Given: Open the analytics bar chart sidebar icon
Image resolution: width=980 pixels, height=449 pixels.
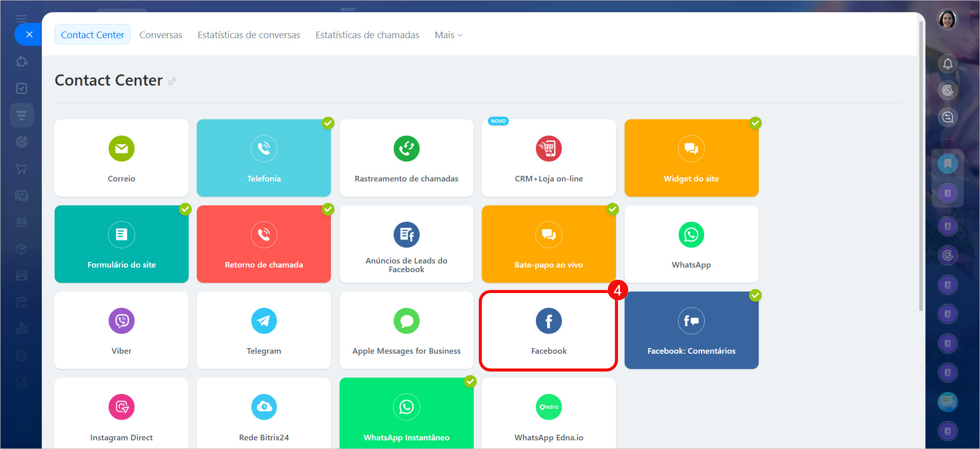Looking at the screenshot, I should point(21,329).
